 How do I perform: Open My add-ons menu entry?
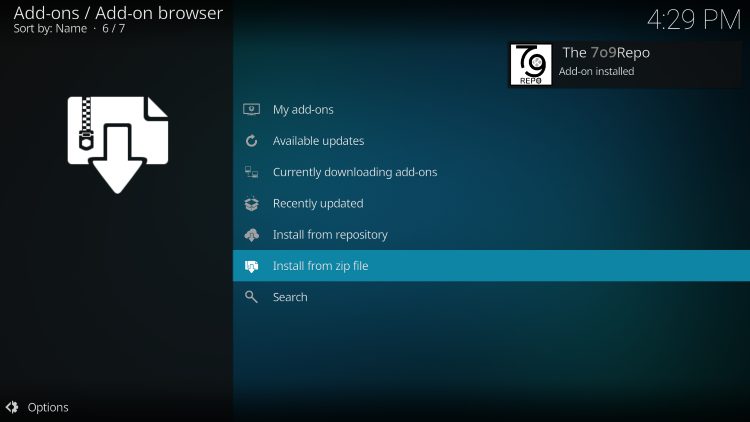coord(491,110)
